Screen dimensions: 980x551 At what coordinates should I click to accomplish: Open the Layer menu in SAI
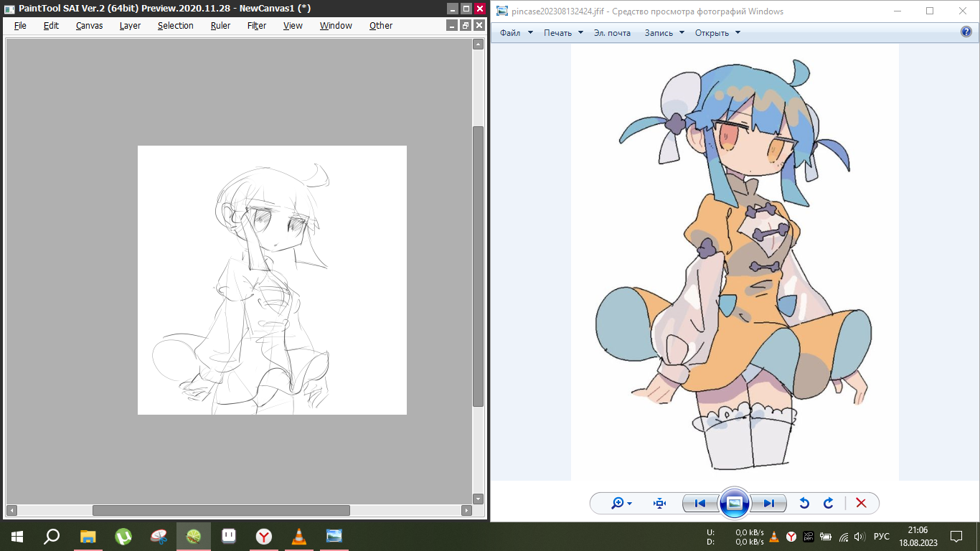[130, 25]
